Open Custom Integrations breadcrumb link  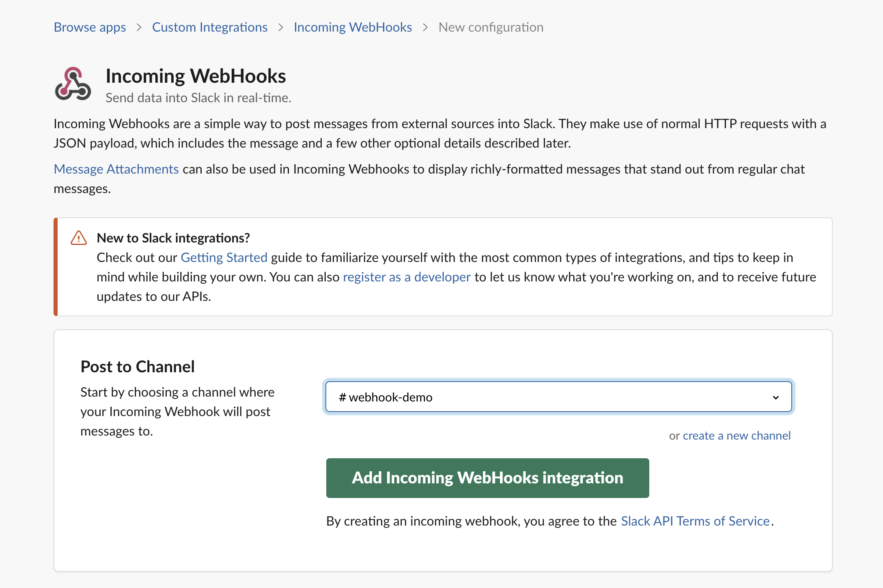(x=210, y=27)
